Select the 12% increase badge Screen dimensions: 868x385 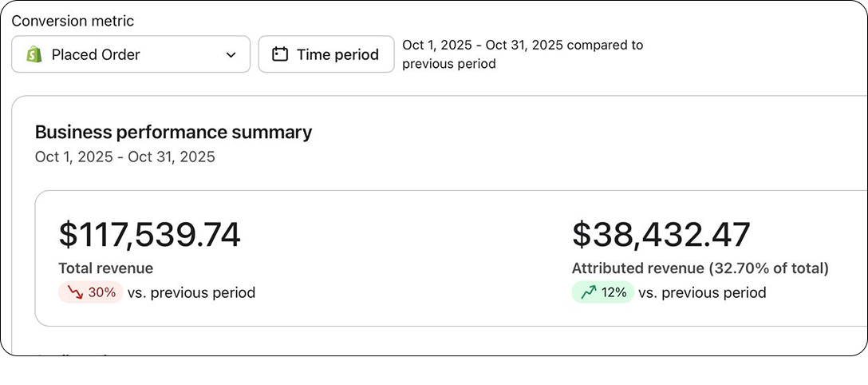(x=603, y=292)
